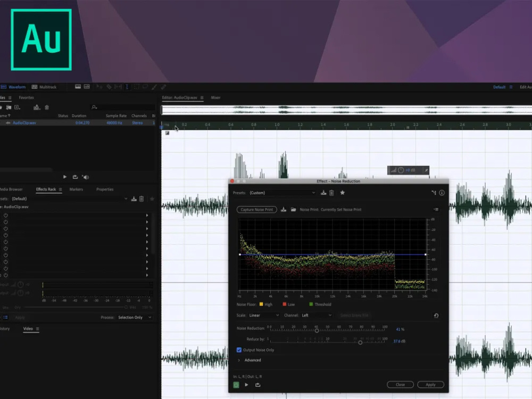Switch to Markers tab
The width and height of the screenshot is (532, 399).
76,189
